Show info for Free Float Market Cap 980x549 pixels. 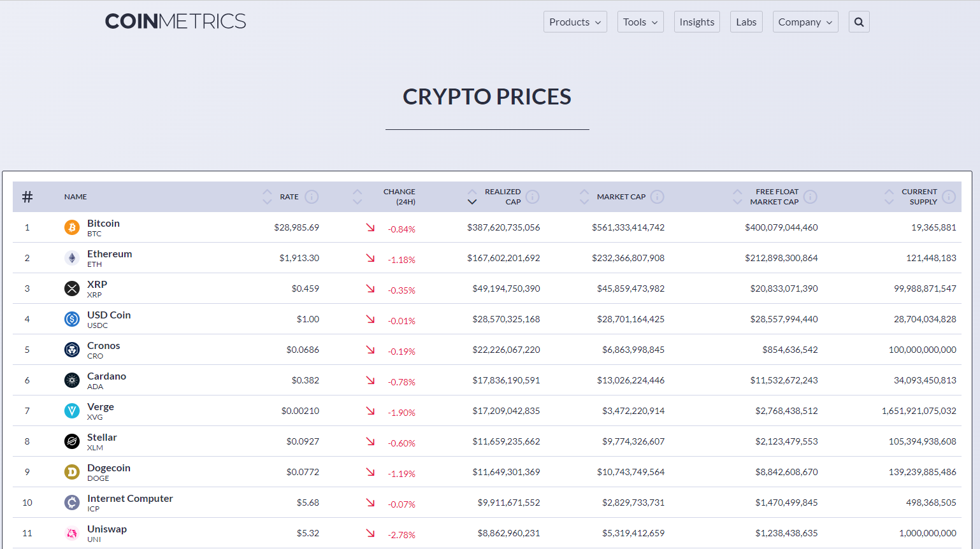click(811, 197)
